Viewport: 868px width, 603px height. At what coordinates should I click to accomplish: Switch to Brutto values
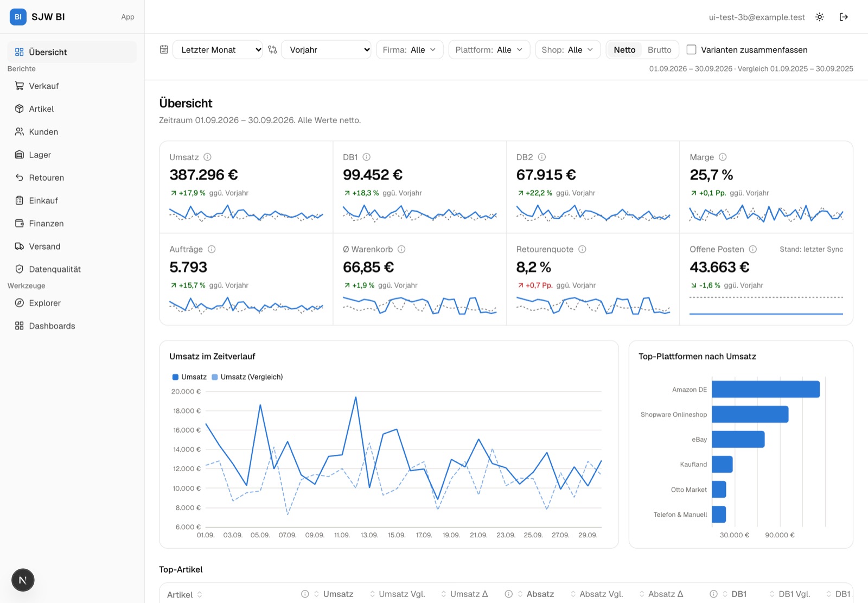click(x=659, y=49)
